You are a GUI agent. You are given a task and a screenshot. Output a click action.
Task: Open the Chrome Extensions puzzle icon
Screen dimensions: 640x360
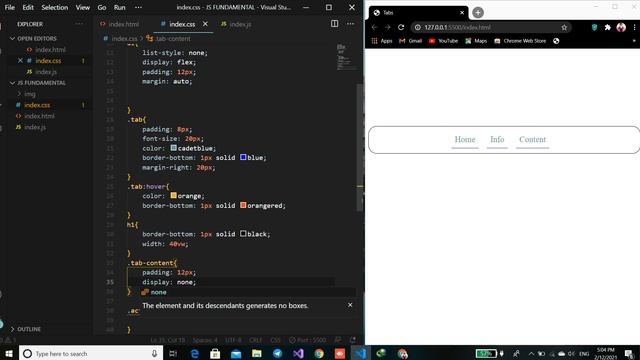(607, 27)
